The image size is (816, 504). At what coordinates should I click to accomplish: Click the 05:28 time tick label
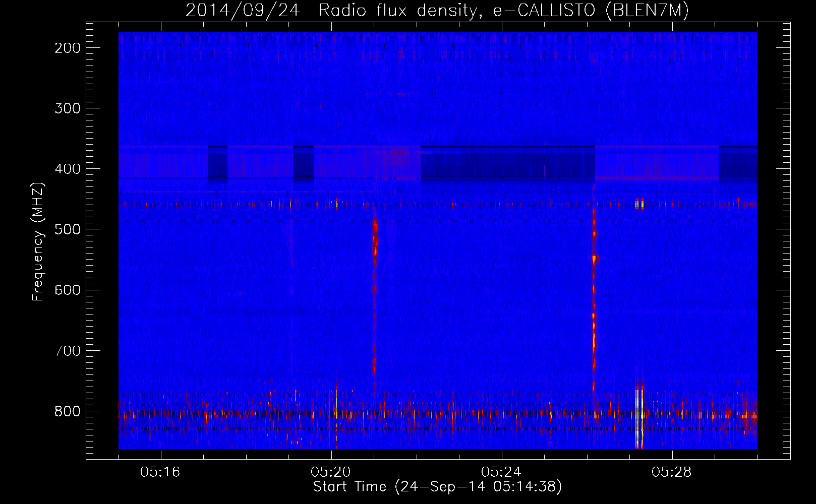click(672, 472)
